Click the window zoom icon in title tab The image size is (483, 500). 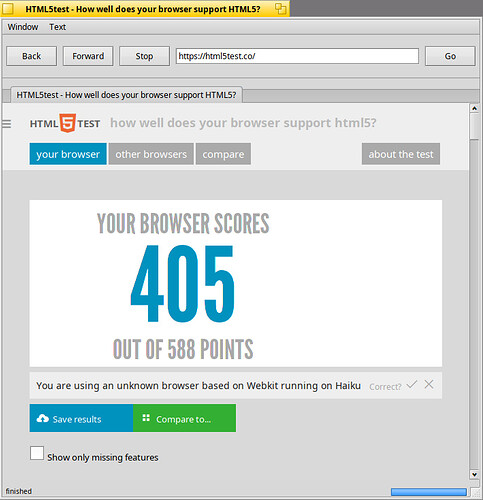point(281,9)
